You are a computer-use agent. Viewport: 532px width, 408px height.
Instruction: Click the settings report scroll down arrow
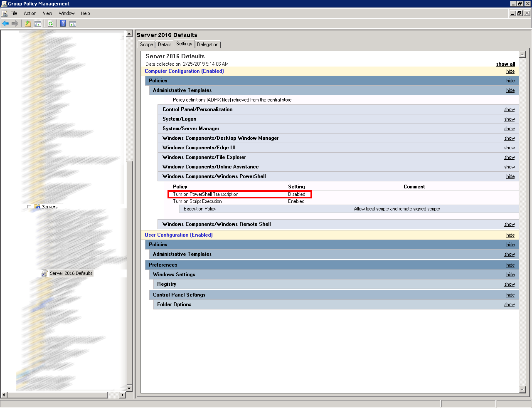(522, 390)
